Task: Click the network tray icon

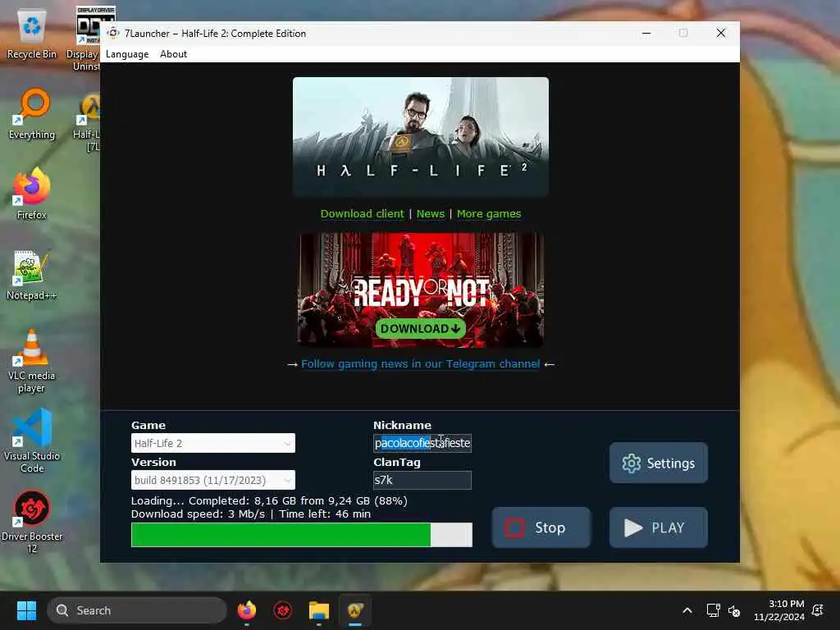Action: (x=713, y=610)
